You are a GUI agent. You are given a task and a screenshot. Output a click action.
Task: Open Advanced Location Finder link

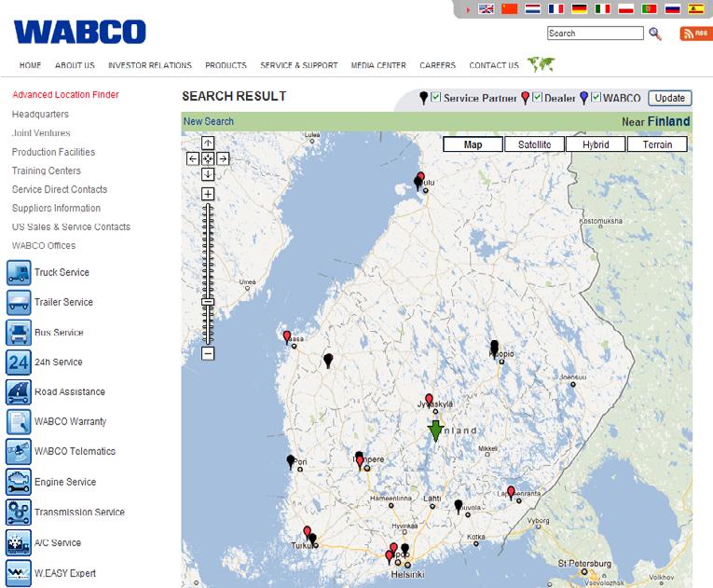tap(65, 95)
